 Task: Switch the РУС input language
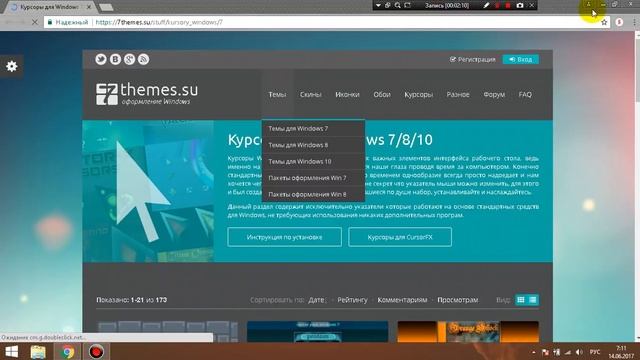(x=595, y=352)
